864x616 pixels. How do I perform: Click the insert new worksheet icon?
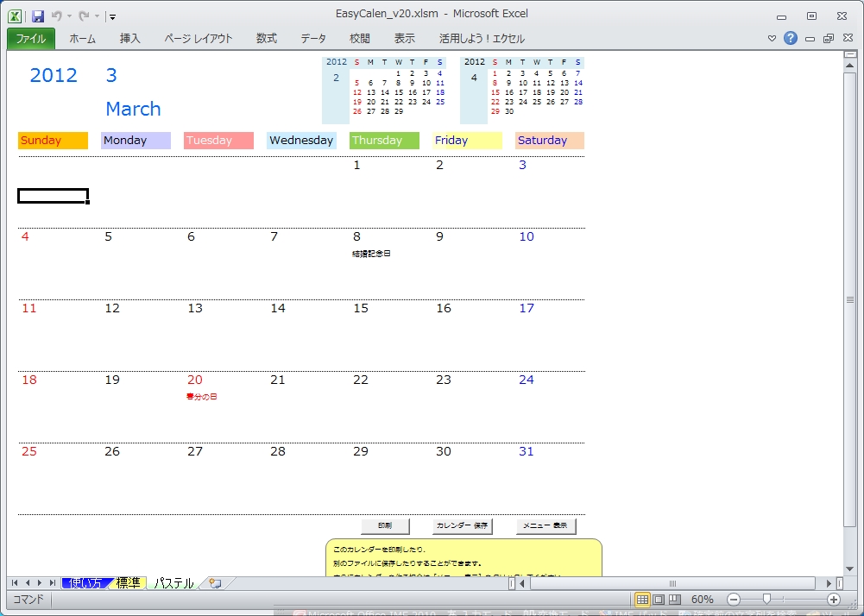coord(215,583)
